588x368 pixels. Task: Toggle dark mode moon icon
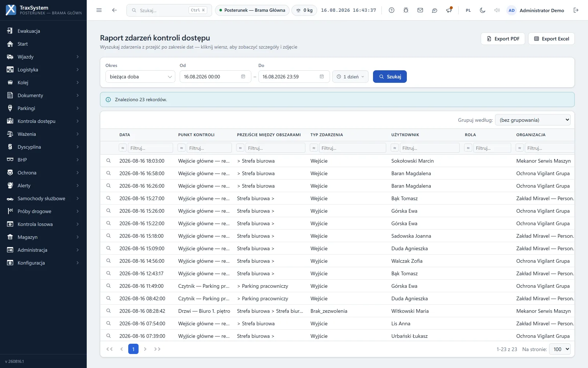pyautogui.click(x=483, y=10)
